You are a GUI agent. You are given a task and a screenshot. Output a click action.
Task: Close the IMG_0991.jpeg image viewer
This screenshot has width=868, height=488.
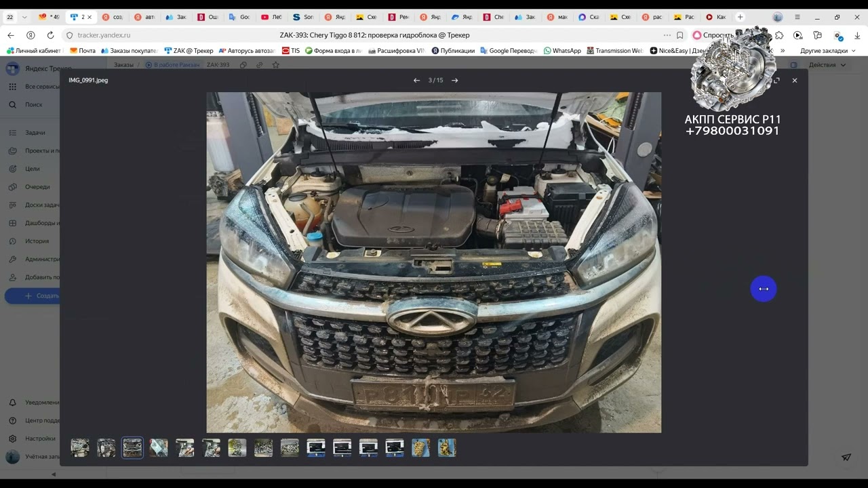click(795, 80)
